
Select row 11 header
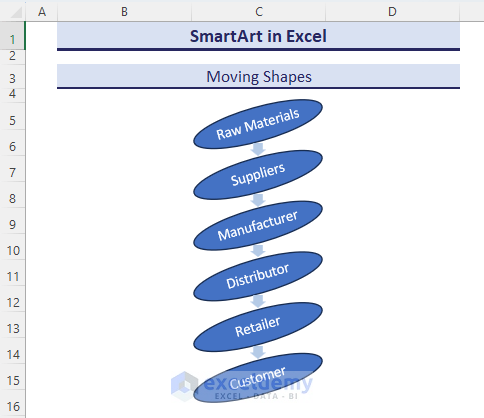pos(12,273)
